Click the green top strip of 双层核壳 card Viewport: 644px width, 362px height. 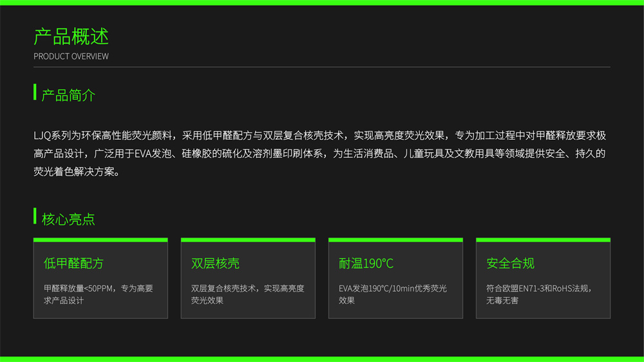pos(248,240)
